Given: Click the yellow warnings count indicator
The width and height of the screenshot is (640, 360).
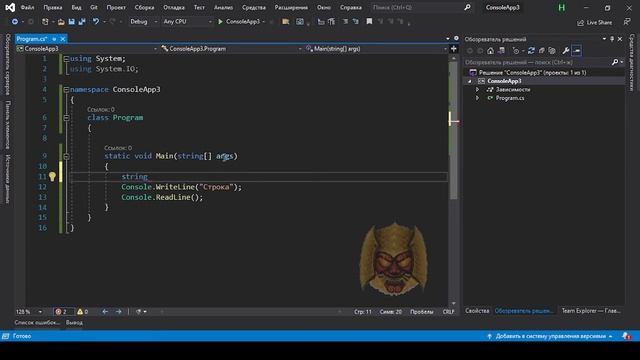Looking at the screenshot, I should pos(82,312).
